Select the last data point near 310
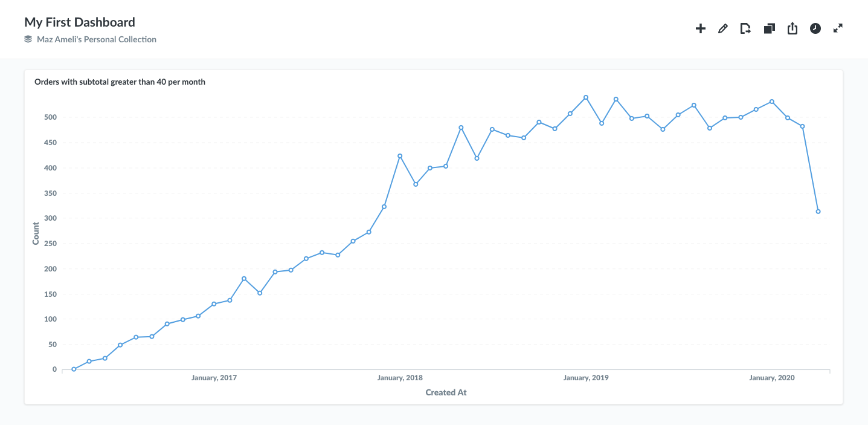Image resolution: width=868 pixels, height=425 pixels. click(x=818, y=212)
